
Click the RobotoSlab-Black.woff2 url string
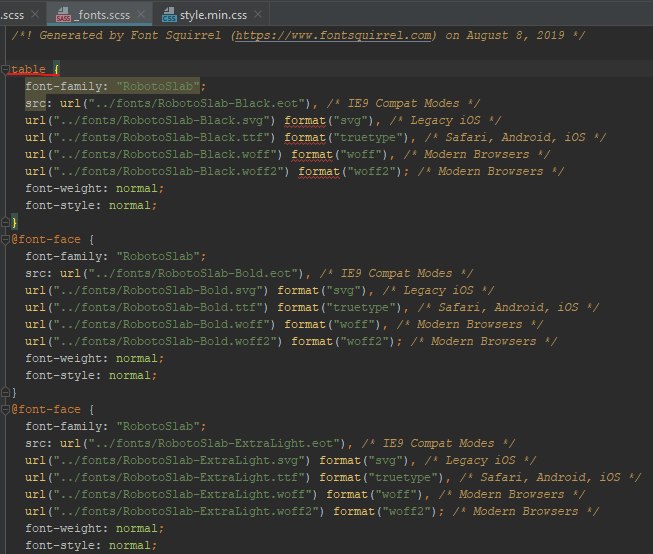click(x=171, y=171)
